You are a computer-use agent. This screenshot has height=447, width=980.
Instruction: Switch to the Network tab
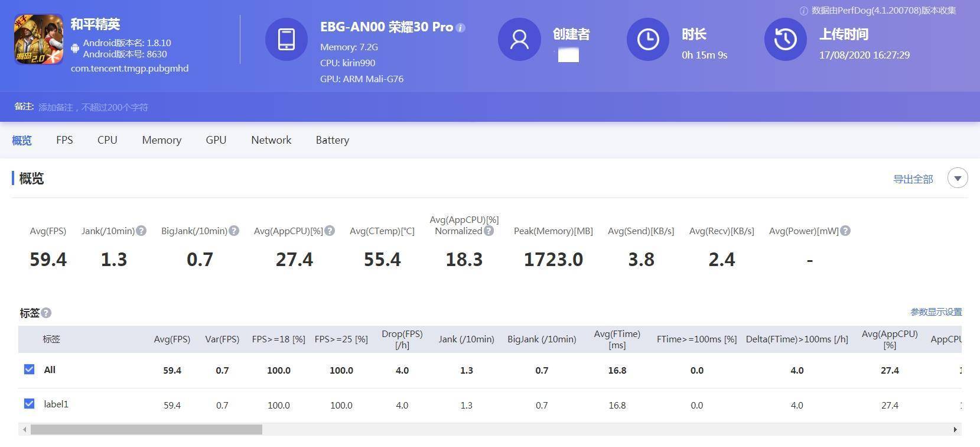click(271, 140)
